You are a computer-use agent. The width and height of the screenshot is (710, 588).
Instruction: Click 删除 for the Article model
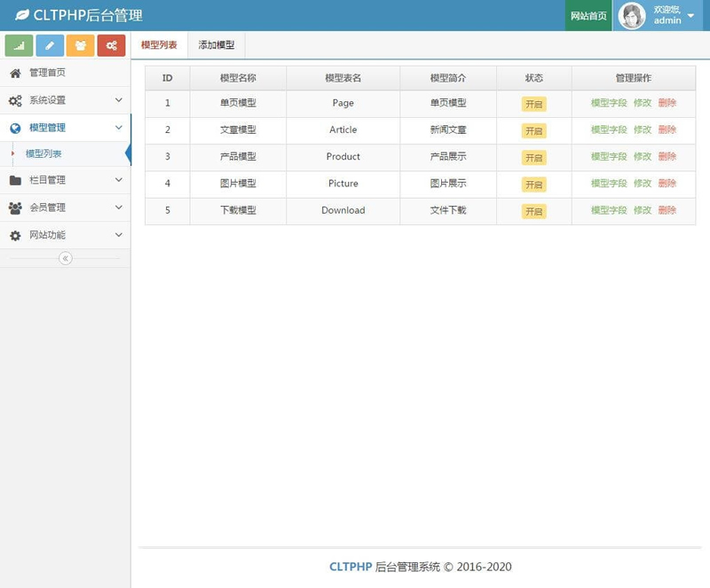coord(667,129)
